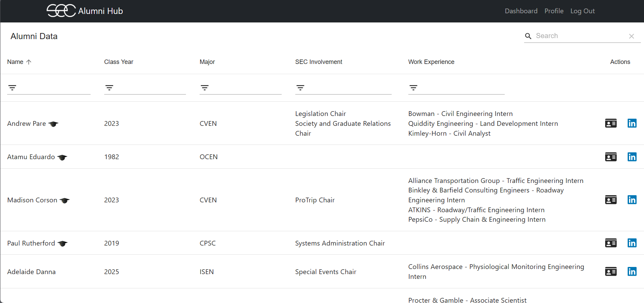Log Out of Alumni Hub
The image size is (644, 303).
point(582,11)
